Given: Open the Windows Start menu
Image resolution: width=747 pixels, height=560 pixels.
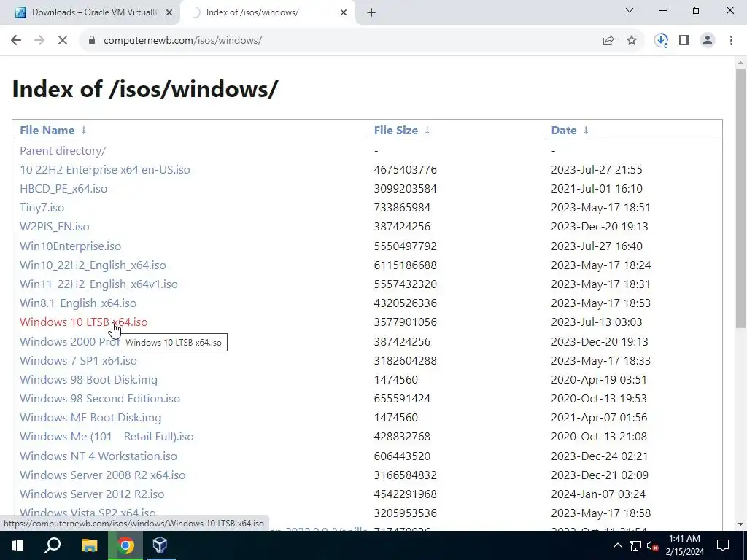Looking at the screenshot, I should pos(18,545).
